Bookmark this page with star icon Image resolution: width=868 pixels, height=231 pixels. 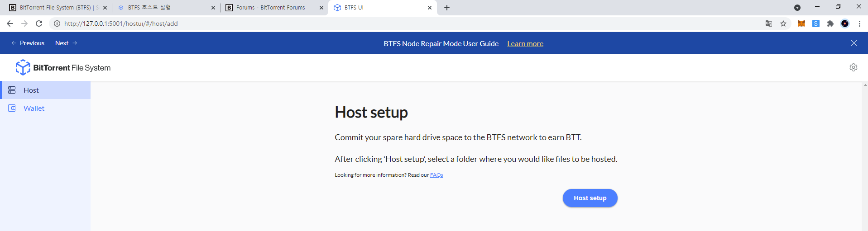point(783,24)
